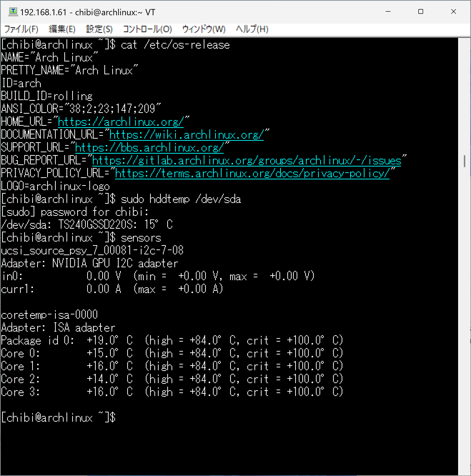The image size is (471, 476).
Task: Open the 編集(E) menu
Action: click(x=62, y=29)
